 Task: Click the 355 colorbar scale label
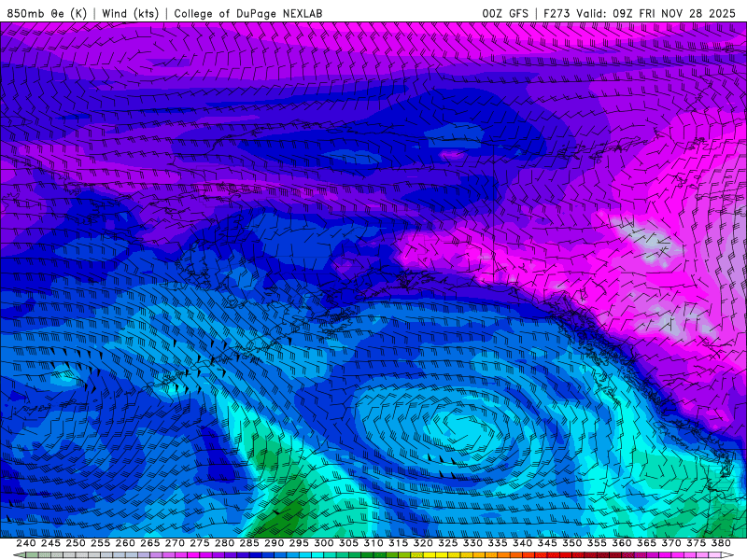(597, 543)
